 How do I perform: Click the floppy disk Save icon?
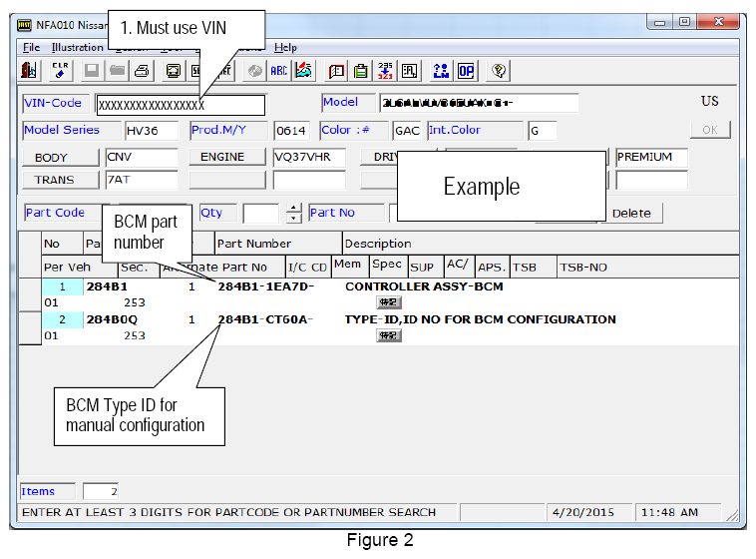92,71
